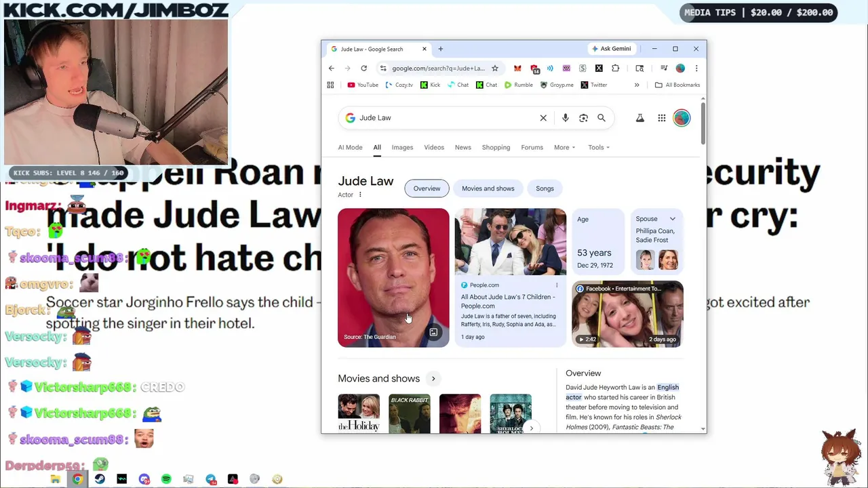Open Telegram from the taskbar
The height and width of the screenshot is (488, 868).
211,479
